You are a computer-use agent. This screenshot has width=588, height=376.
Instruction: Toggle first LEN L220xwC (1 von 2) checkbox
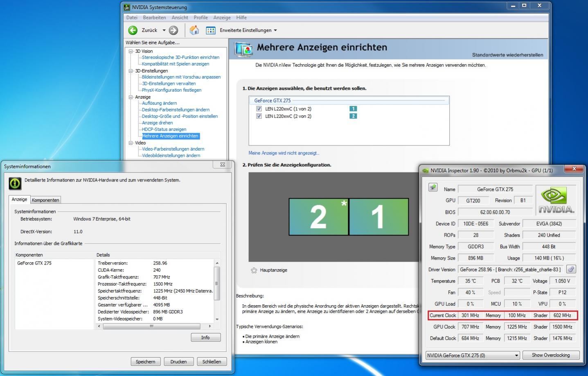pyautogui.click(x=259, y=109)
